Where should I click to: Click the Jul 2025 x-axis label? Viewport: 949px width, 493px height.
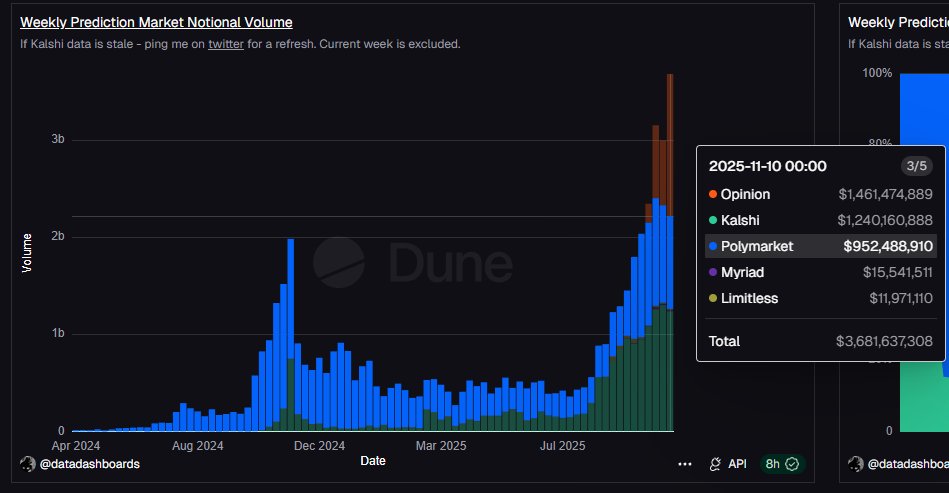562,446
